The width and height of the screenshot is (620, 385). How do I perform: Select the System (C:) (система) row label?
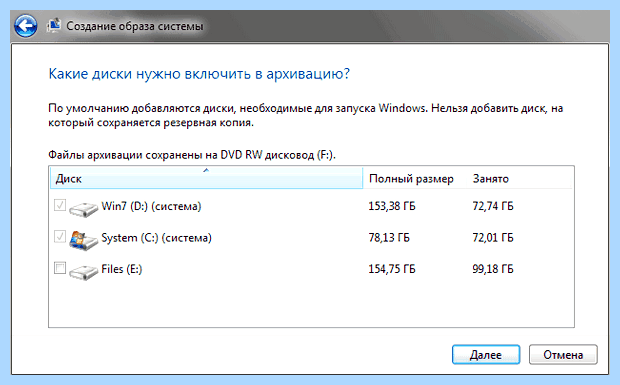157,238
